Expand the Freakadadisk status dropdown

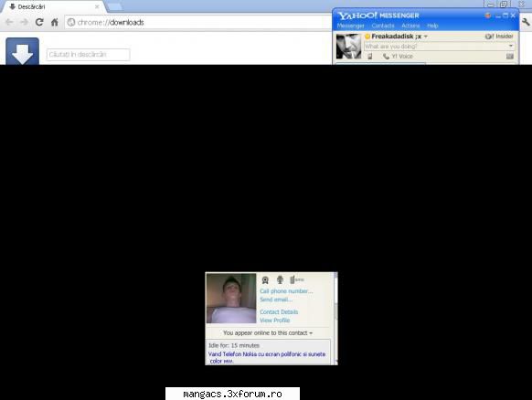[426, 37]
